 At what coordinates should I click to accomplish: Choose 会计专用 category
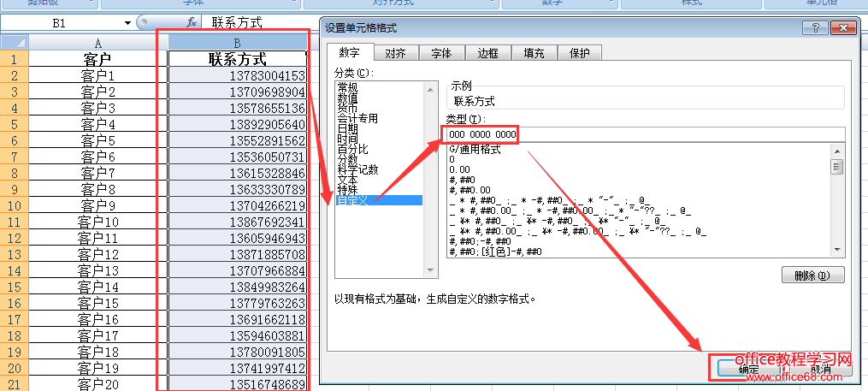click(357, 118)
